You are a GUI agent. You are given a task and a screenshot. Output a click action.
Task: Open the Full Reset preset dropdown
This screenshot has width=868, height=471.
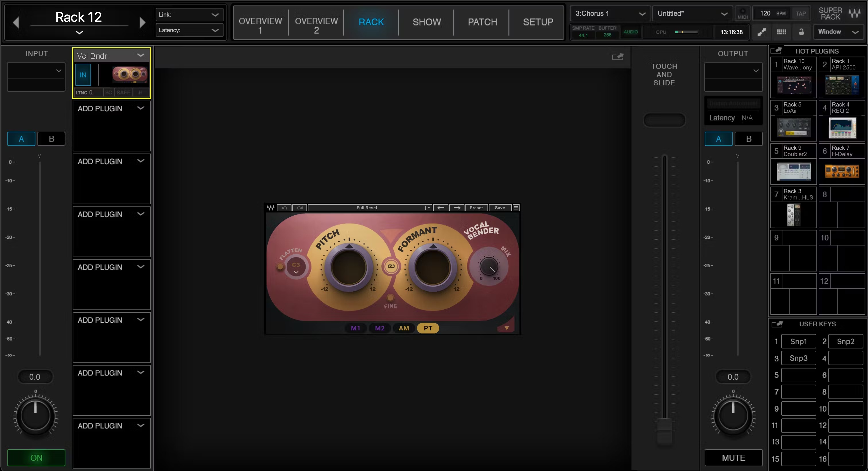370,208
